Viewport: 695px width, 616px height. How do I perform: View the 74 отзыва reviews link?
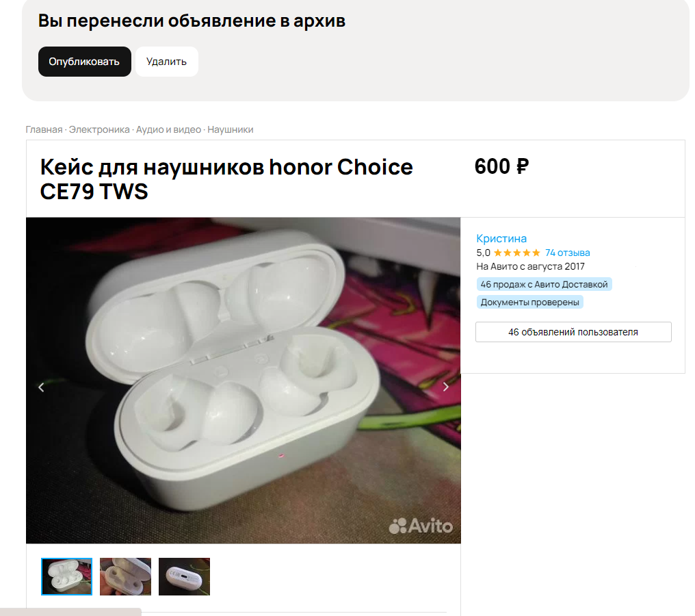pos(567,253)
